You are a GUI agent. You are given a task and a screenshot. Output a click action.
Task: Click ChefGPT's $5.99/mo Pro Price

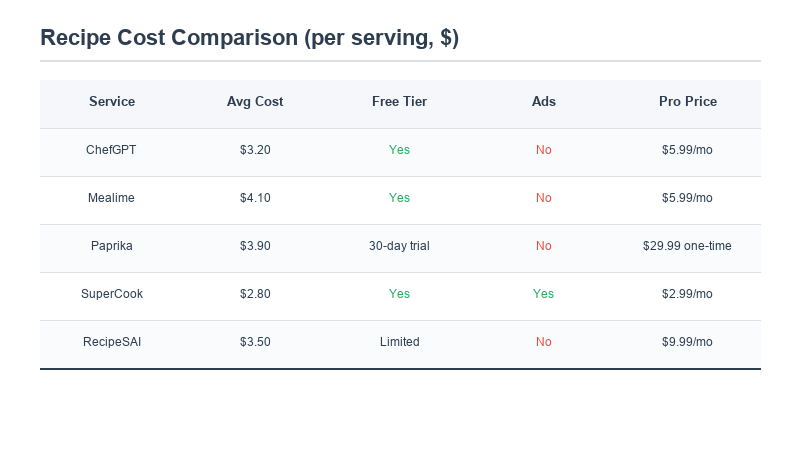coord(687,150)
